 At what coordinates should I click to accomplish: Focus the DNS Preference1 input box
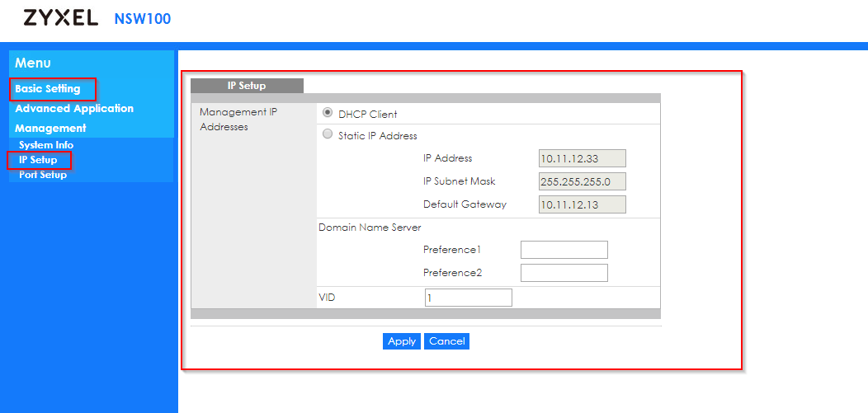tap(564, 250)
